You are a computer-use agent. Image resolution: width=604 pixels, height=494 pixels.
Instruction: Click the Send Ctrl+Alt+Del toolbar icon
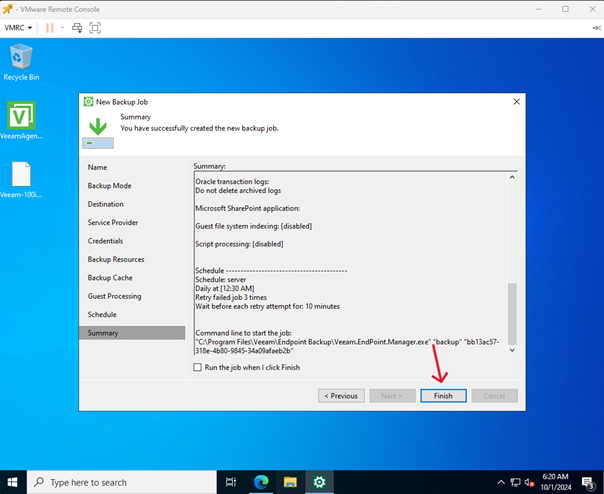(x=77, y=27)
